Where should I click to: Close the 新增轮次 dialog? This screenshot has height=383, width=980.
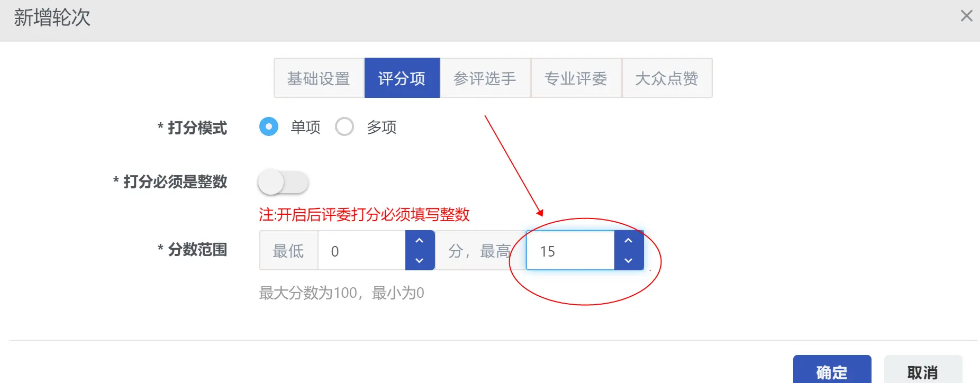966,16
